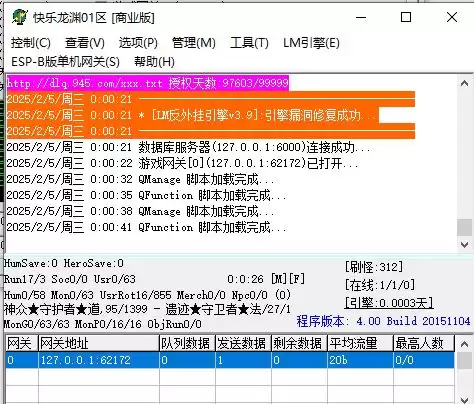Open the 管理(M) menu
The width and height of the screenshot is (474, 404).
(x=193, y=43)
